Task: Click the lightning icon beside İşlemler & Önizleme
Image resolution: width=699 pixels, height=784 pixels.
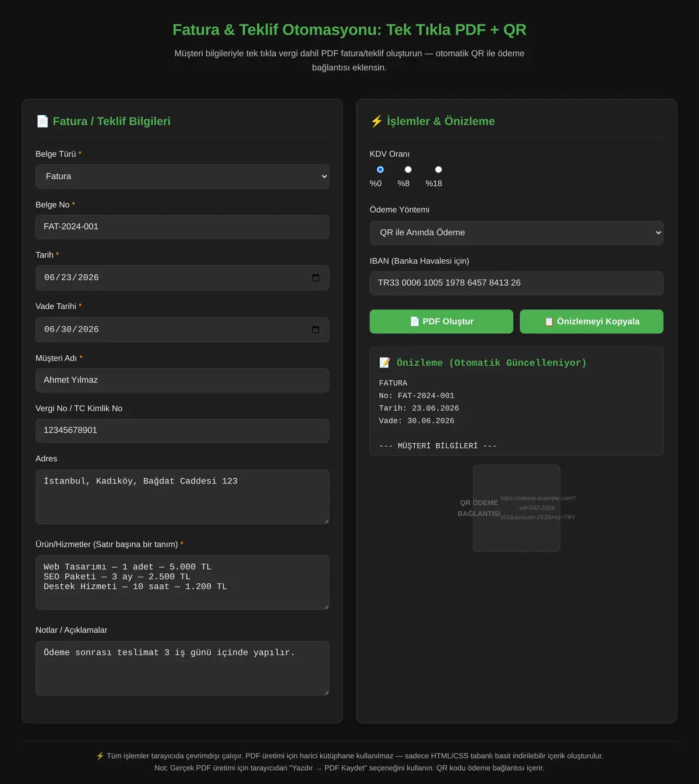Action: (376, 121)
